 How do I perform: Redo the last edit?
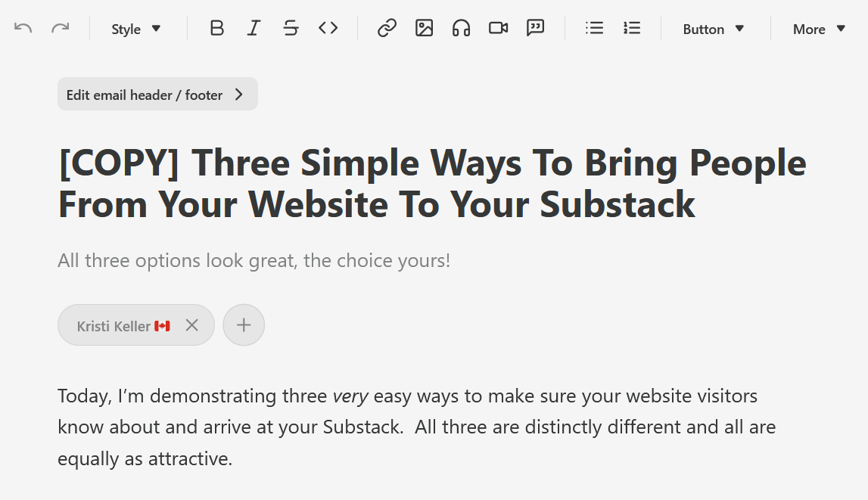60,28
